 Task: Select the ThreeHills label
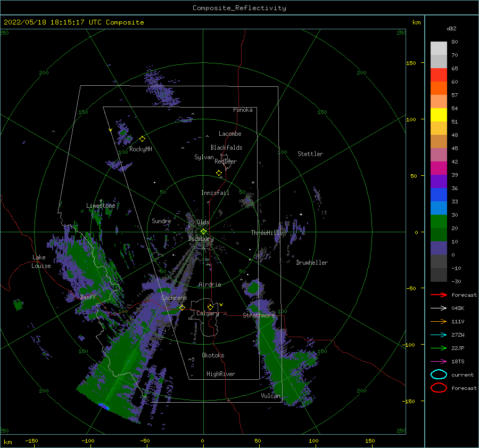(x=267, y=233)
